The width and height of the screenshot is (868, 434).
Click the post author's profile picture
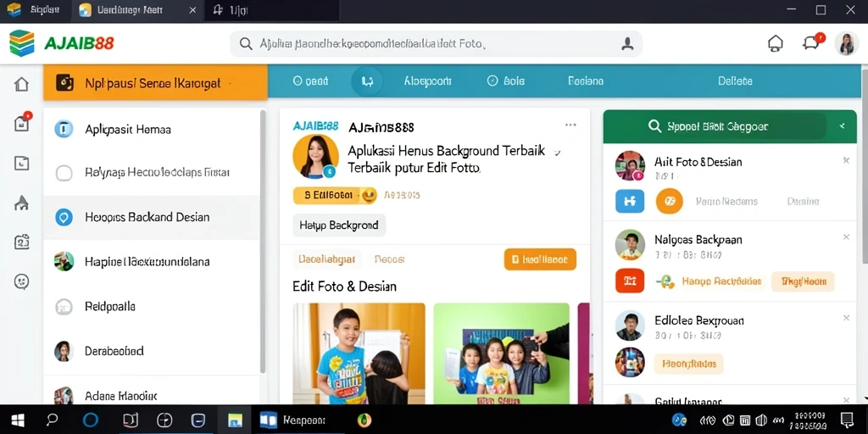pyautogui.click(x=315, y=157)
